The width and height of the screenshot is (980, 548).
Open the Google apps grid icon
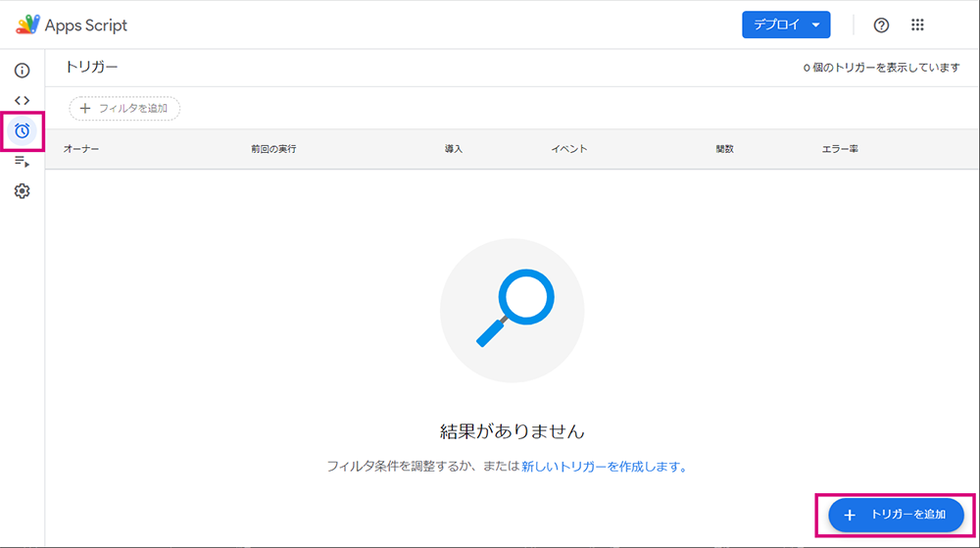pyautogui.click(x=917, y=25)
